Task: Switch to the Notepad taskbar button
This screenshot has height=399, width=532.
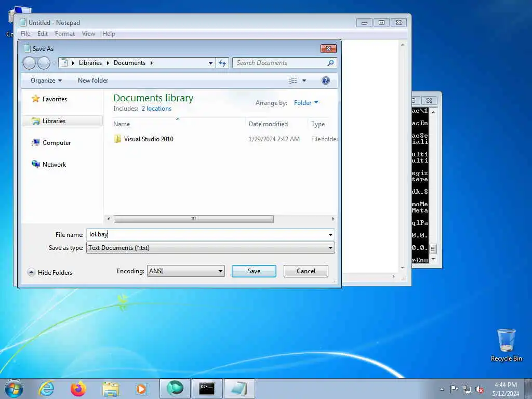Action: 239,389
